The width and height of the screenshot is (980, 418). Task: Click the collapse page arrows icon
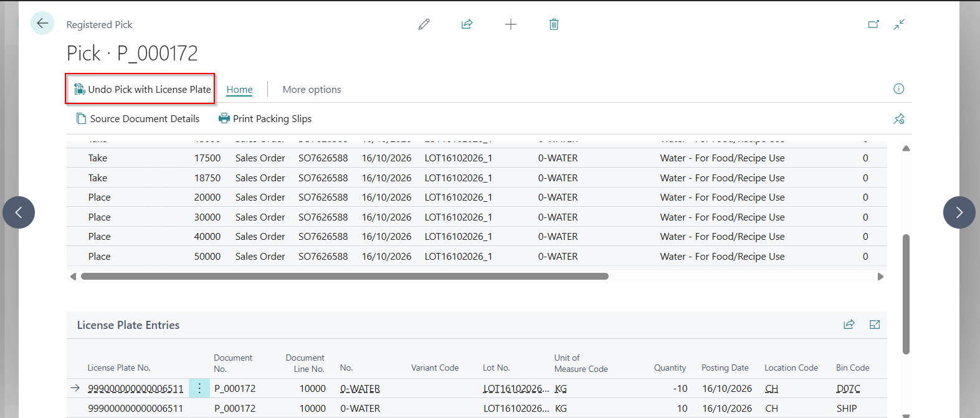899,24
